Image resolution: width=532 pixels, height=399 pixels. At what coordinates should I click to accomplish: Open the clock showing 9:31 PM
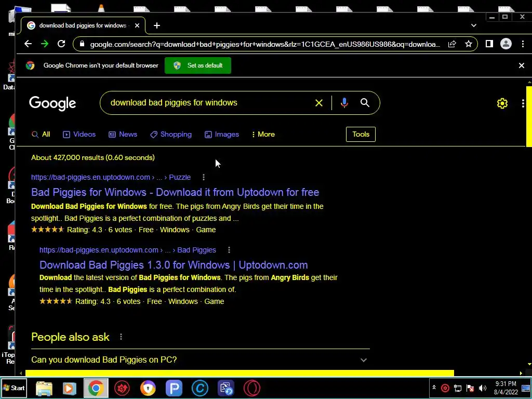point(506,388)
